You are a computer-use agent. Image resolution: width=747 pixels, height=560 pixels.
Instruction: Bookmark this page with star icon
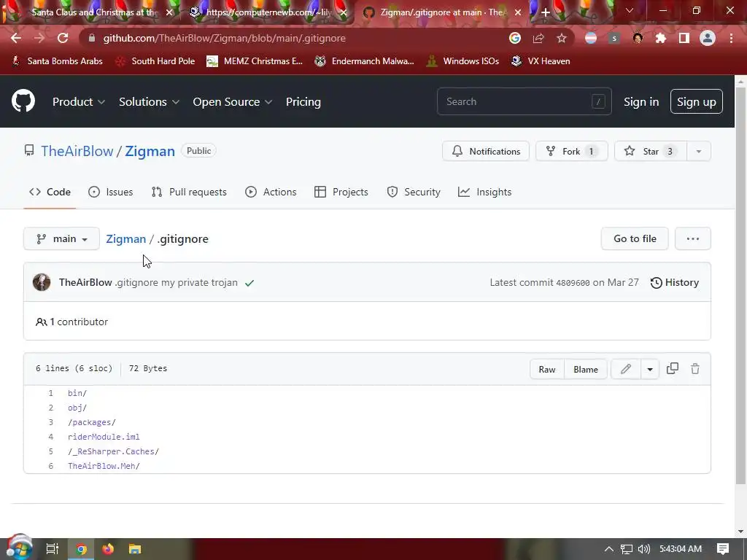click(562, 38)
